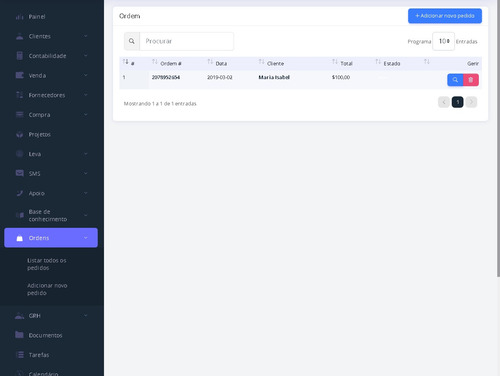The width and height of the screenshot is (500, 376).
Task: View order 2078952654 with magnifier button
Action: click(455, 80)
